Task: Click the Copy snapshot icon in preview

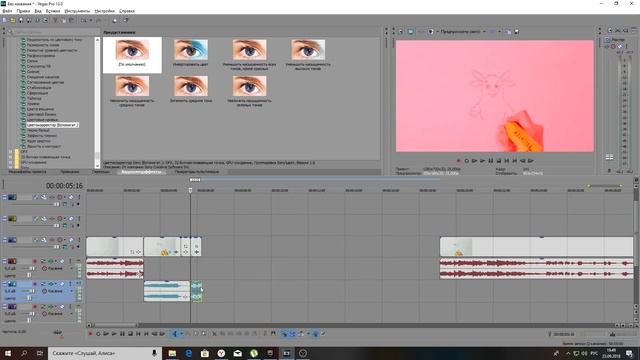Action: [509, 31]
